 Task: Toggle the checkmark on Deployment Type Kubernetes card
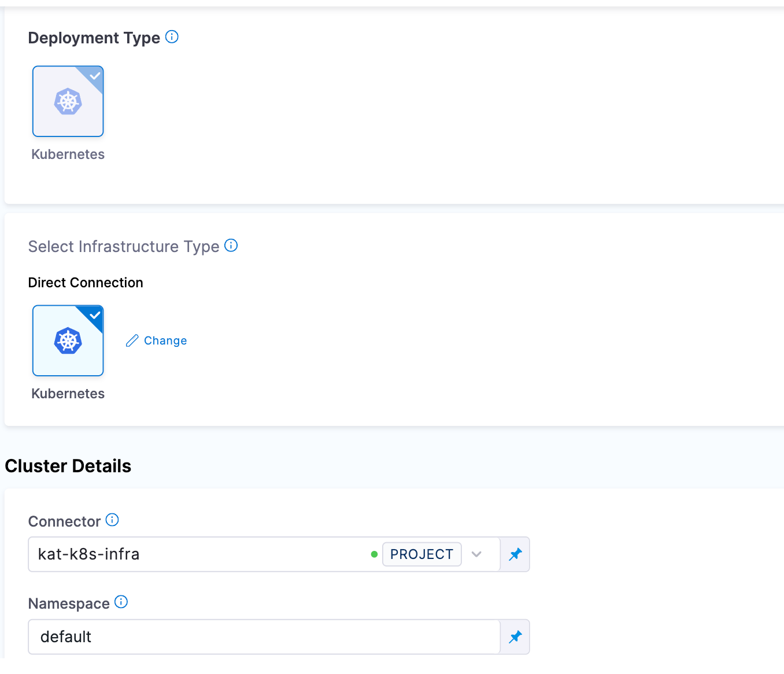[x=95, y=76]
